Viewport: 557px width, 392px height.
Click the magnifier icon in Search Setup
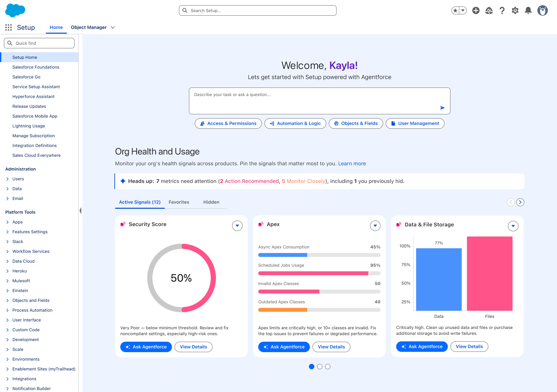(x=185, y=10)
